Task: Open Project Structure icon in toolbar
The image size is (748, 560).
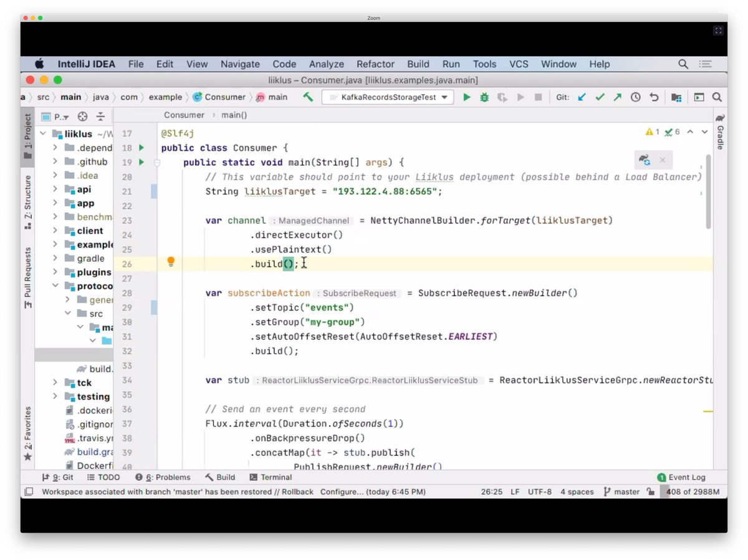Action: (x=676, y=97)
